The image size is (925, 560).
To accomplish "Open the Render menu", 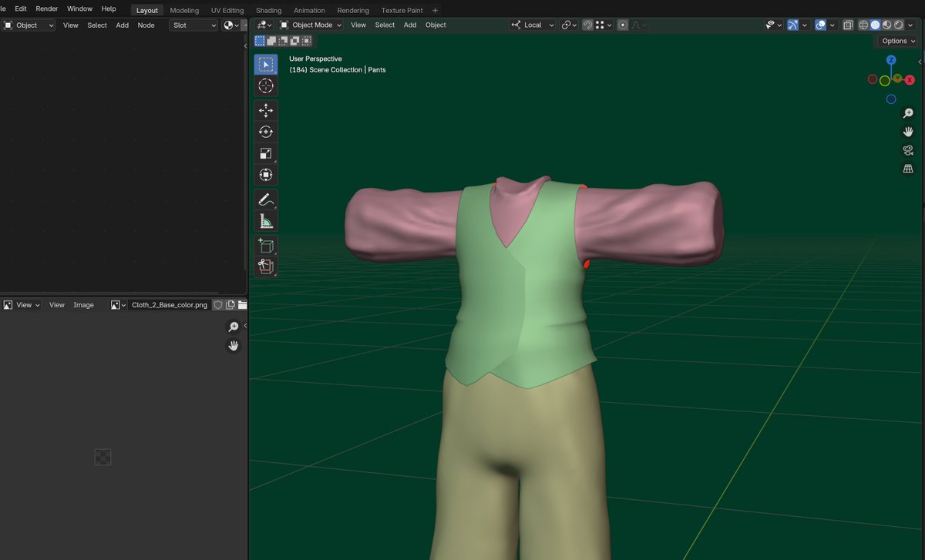I will pyautogui.click(x=47, y=8).
